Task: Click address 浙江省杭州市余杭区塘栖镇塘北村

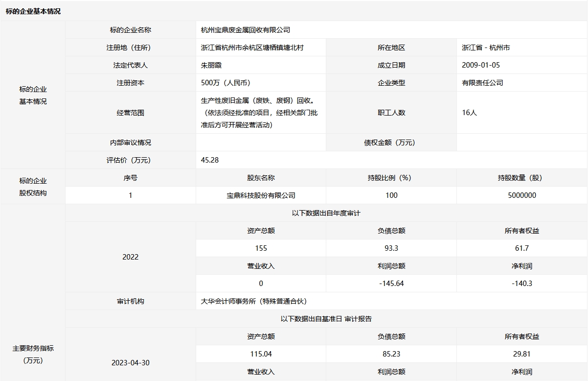Action: [x=252, y=48]
